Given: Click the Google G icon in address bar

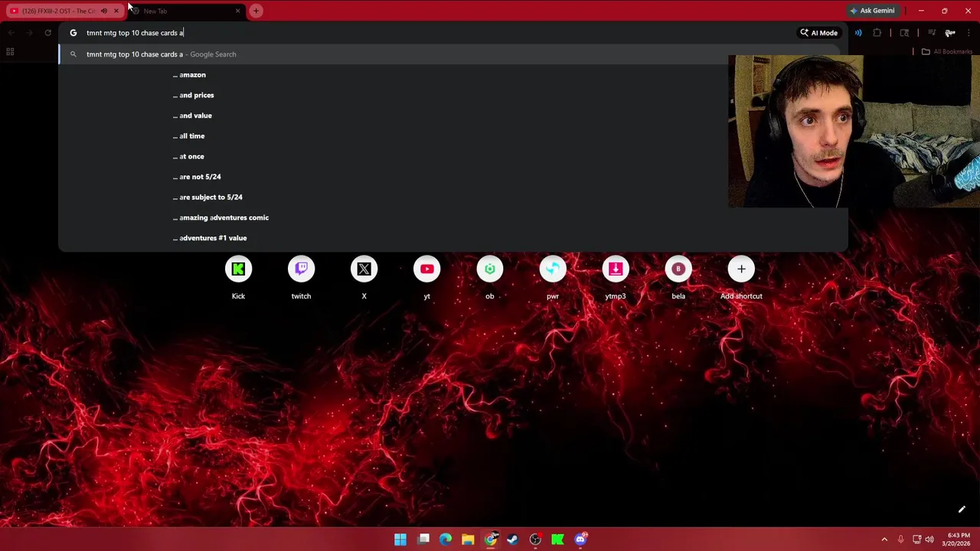Looking at the screenshot, I should 73,33.
